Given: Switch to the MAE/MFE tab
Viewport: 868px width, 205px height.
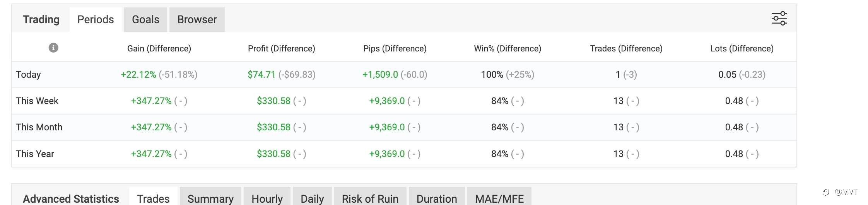Looking at the screenshot, I should coord(499,198).
